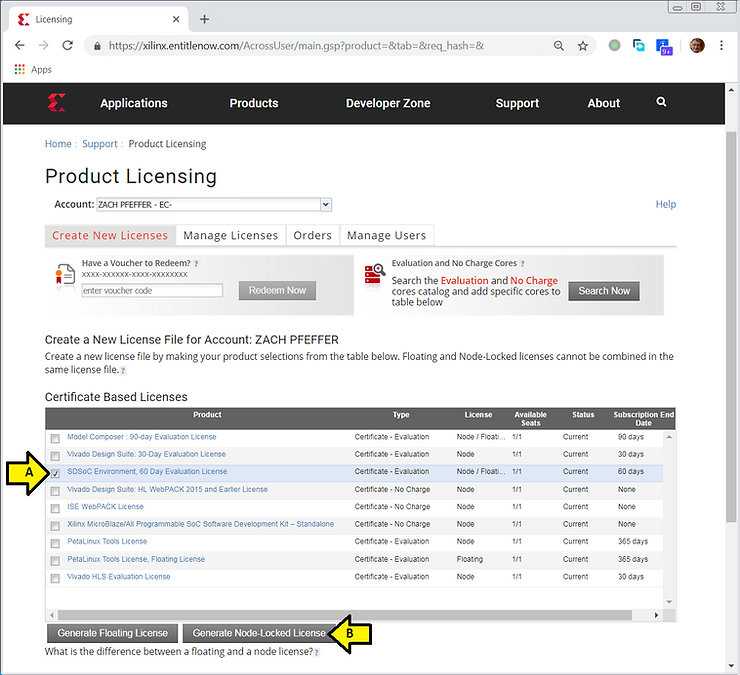Click the voucher code input field
Viewport: 740px width, 675px height.
(152, 290)
